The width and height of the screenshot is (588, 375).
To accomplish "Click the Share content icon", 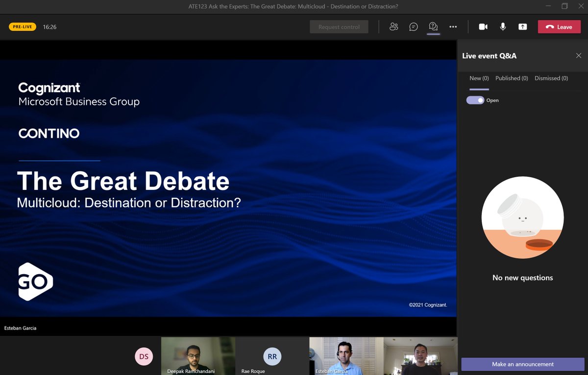I will (523, 27).
